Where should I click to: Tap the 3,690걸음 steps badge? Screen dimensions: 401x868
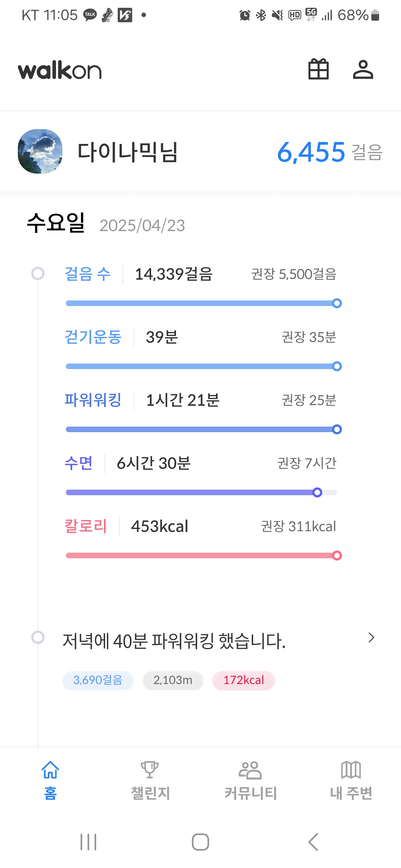click(98, 680)
